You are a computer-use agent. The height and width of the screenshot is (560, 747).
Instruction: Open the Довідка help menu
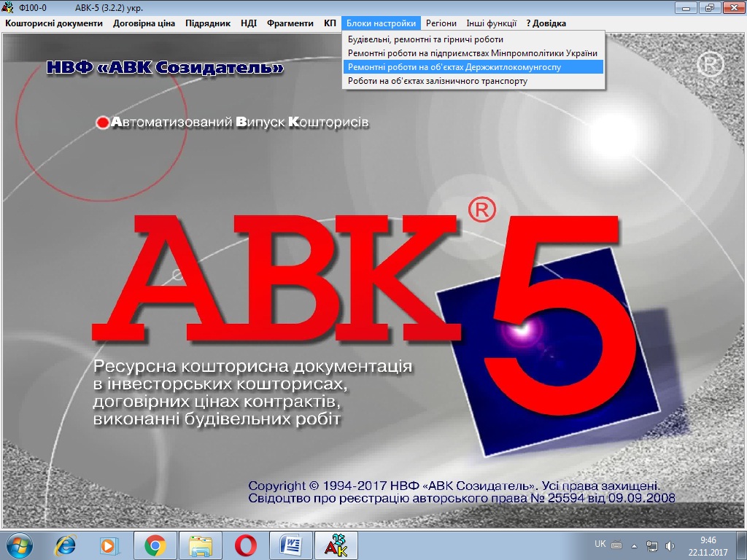pyautogui.click(x=546, y=23)
